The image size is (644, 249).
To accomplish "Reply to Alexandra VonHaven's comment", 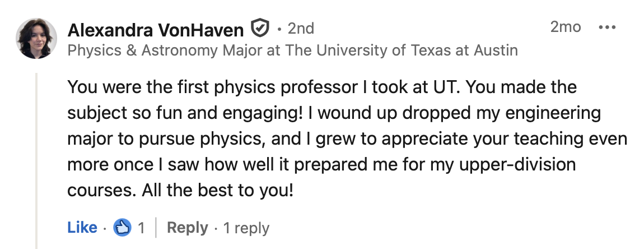I will pos(187,228).
